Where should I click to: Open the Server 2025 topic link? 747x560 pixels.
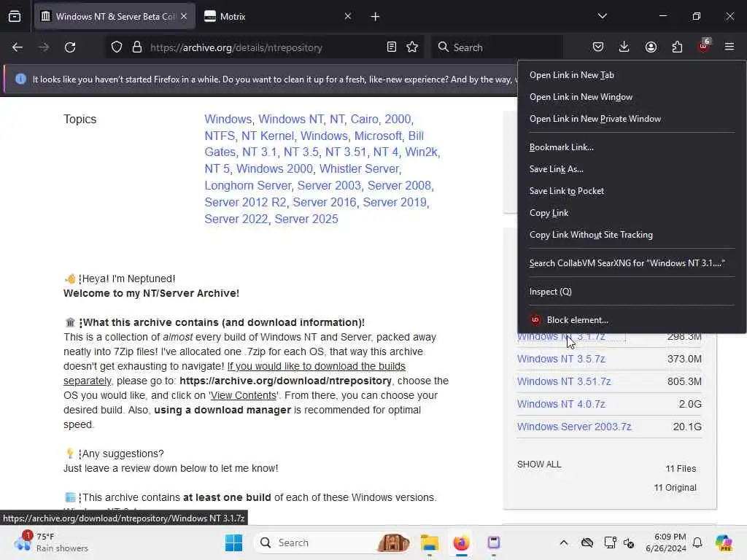click(306, 219)
